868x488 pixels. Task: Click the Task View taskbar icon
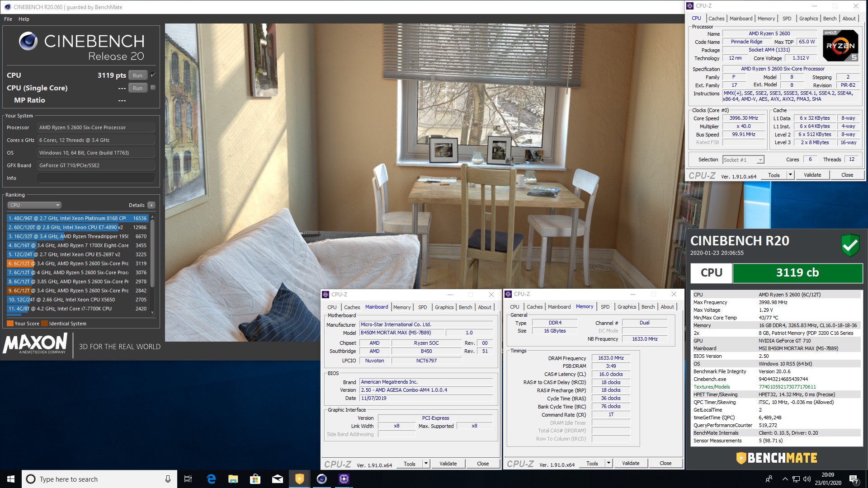click(188, 479)
